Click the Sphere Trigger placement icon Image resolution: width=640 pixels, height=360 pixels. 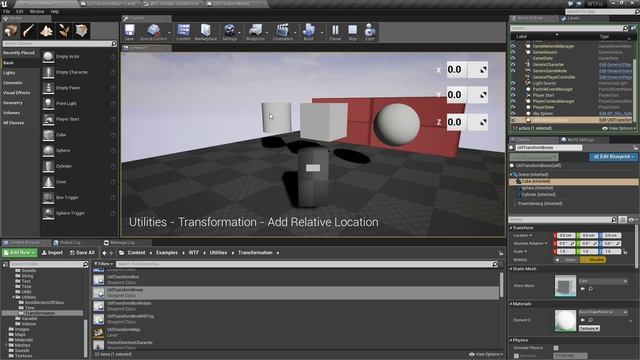[48, 213]
